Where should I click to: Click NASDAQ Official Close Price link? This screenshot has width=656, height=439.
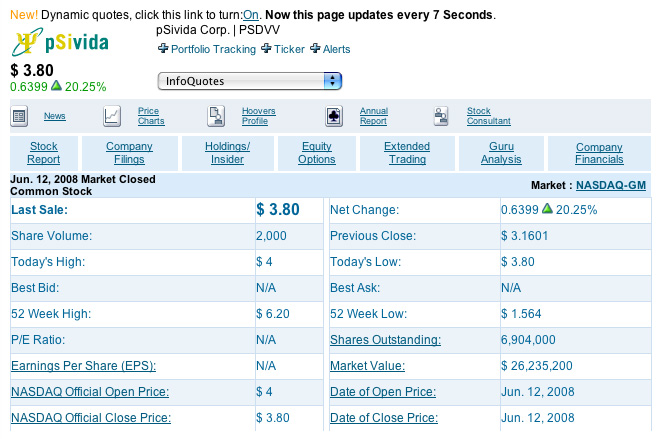(x=91, y=418)
